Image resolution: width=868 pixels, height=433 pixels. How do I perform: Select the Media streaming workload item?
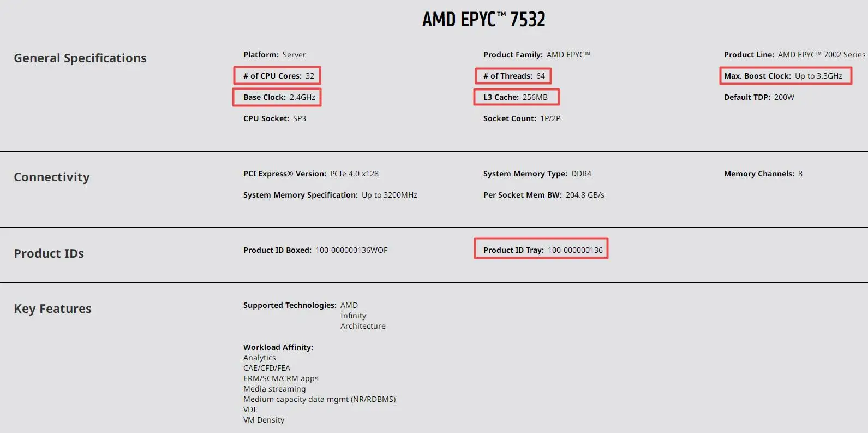[274, 389]
